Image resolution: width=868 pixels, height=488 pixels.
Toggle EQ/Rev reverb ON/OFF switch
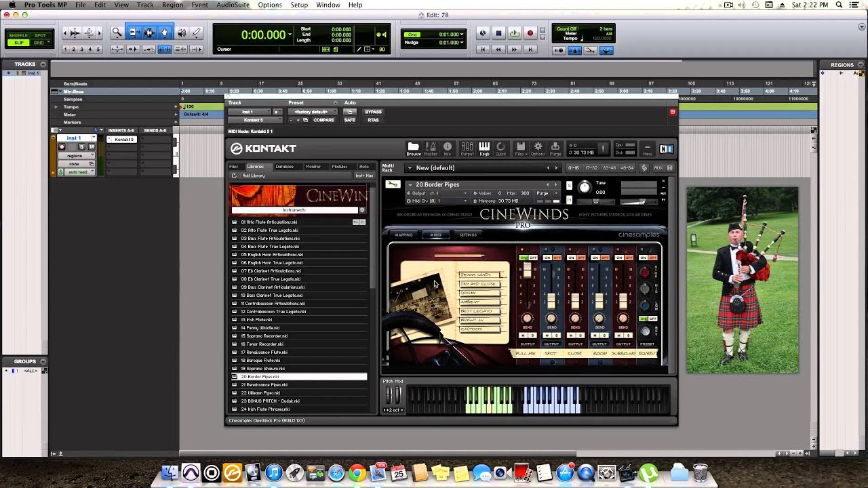tap(648, 319)
